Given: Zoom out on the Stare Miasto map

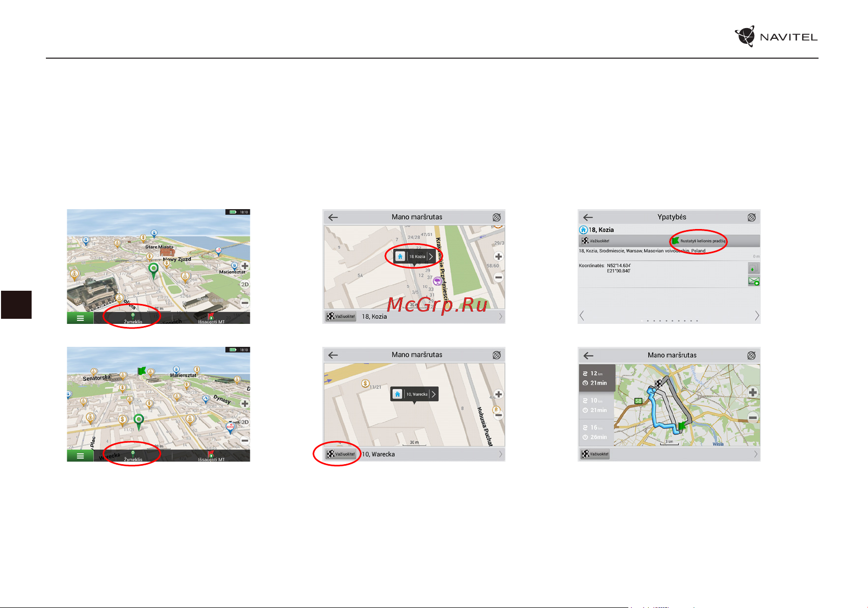Looking at the screenshot, I should pos(245,302).
